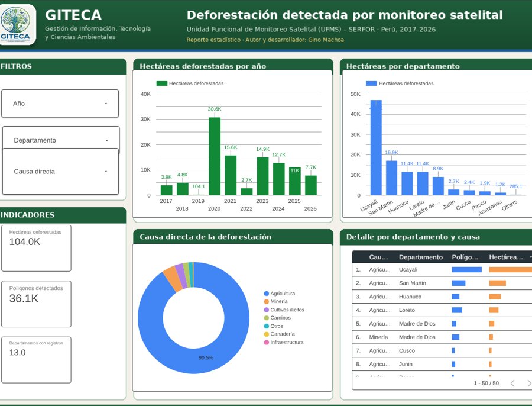This screenshot has height=406, width=532.
Task: Click the Hectáreas deforestadas scorecard 104.0K
Action: coord(36,248)
